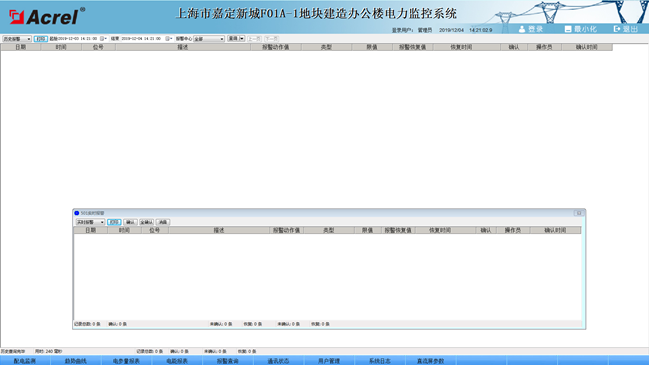649x365 pixels.
Task: Open the end time calendar picker icon
Action: pyautogui.click(x=168, y=38)
